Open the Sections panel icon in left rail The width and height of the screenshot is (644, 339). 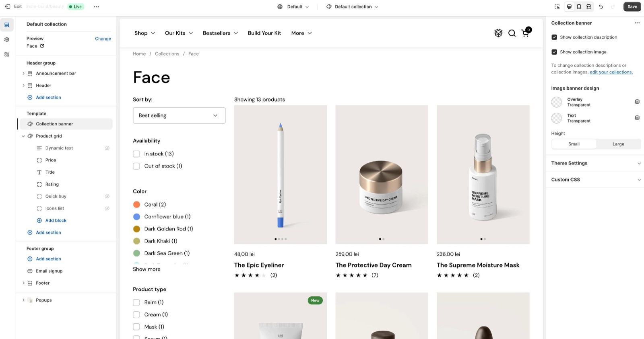click(7, 25)
